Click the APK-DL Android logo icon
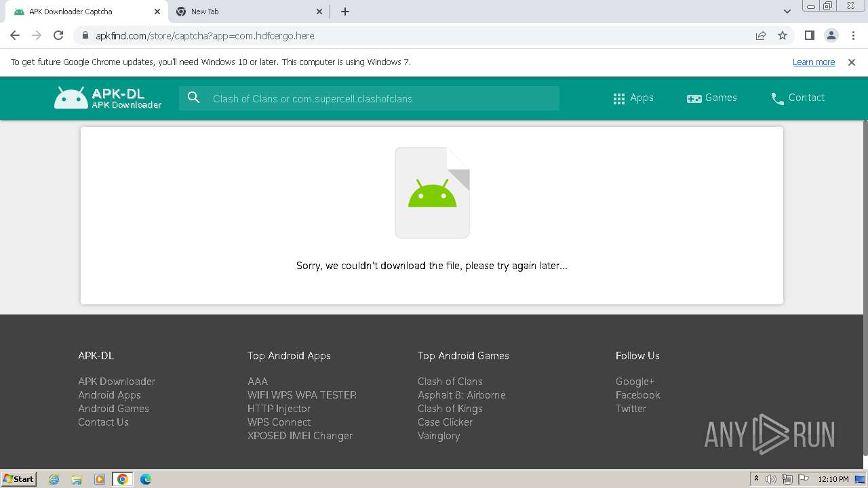Viewport: 868px width, 488px height. (71, 98)
